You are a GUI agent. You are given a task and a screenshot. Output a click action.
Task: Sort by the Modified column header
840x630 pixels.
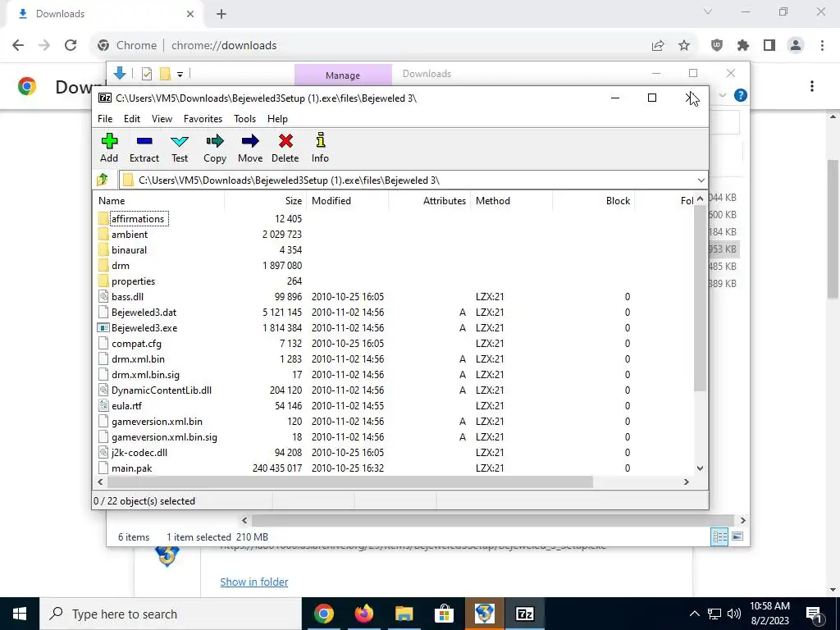[348, 201]
